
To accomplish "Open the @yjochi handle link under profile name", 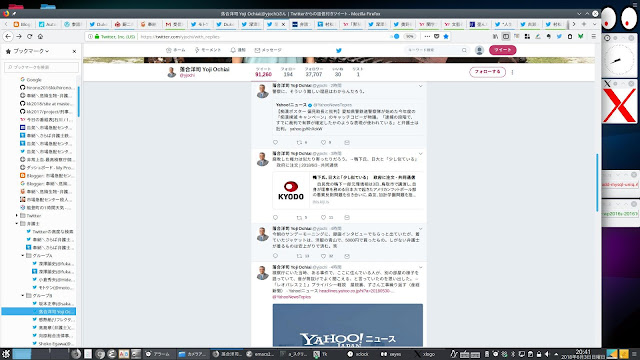I will 187,76.
